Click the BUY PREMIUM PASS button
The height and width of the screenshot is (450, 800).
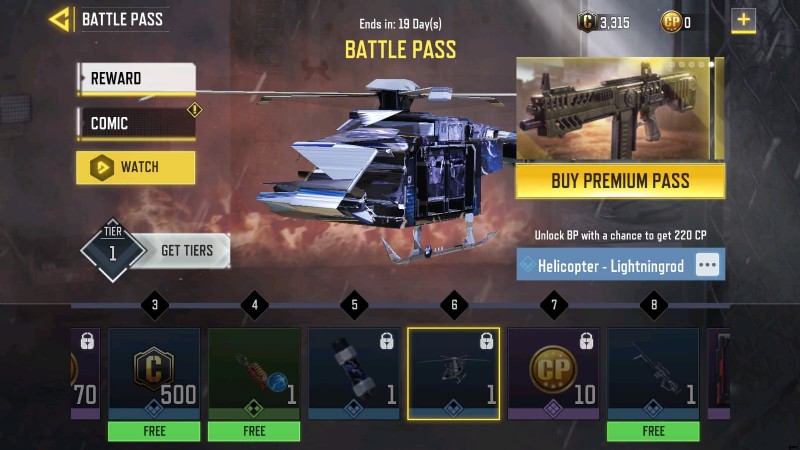tap(620, 181)
